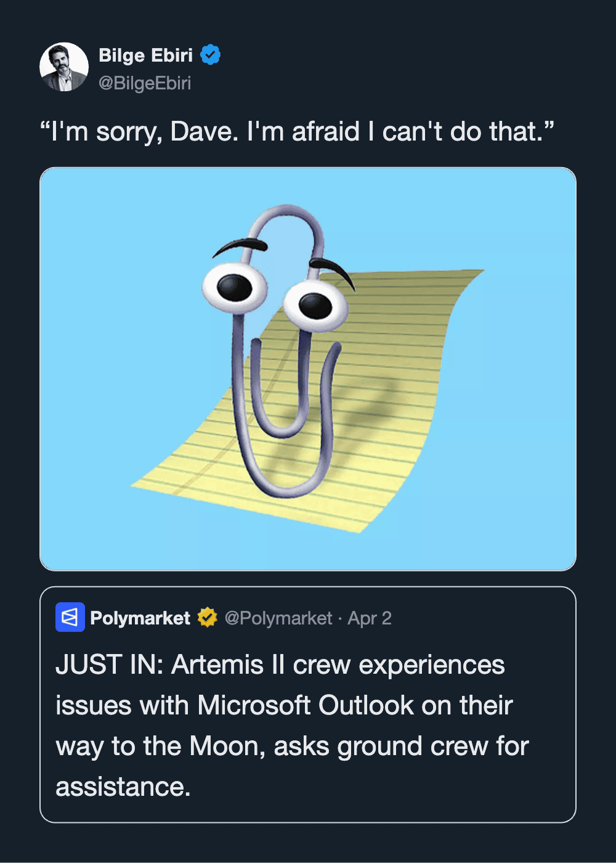Click the Polymarket display name
The image size is (616, 863).
[140, 618]
